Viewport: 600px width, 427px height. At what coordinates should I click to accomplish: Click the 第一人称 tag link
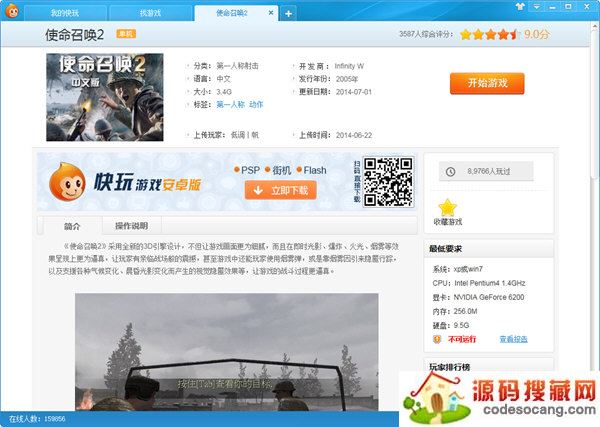click(231, 104)
